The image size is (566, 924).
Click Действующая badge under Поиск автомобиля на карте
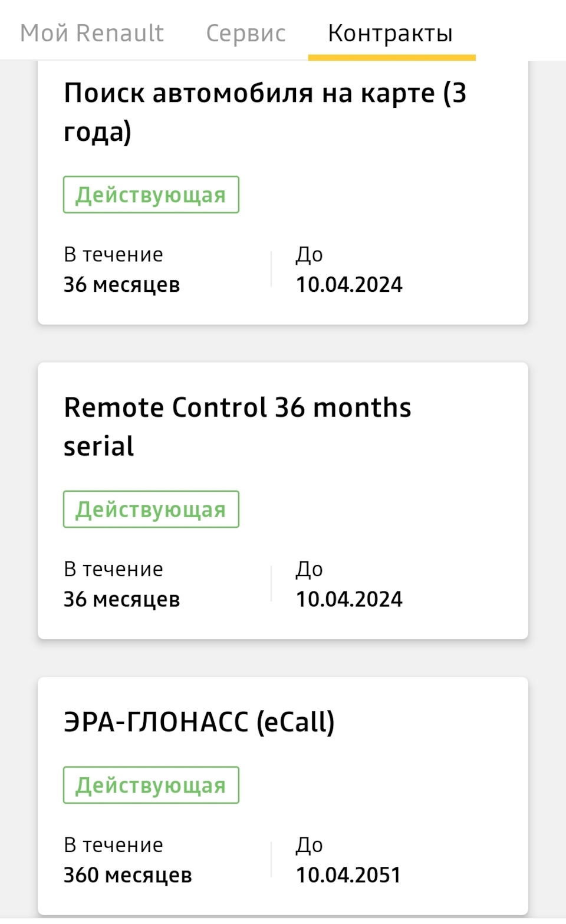click(151, 195)
